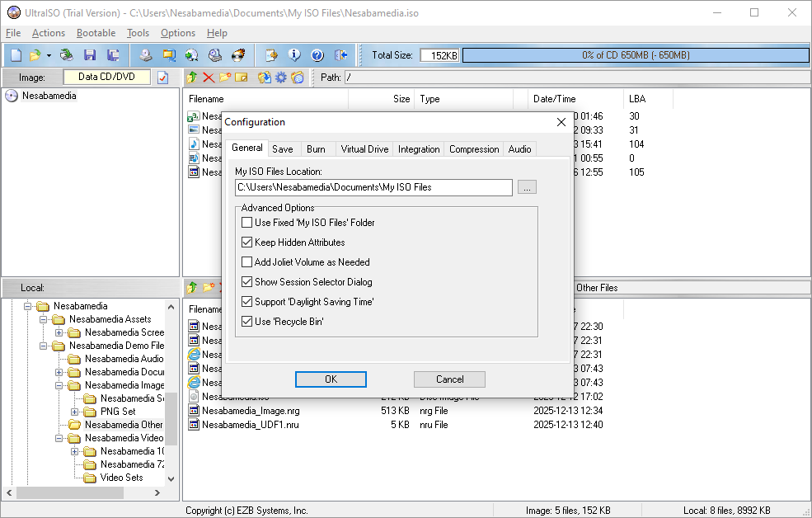Click the gear icon beside Path field
This screenshot has width=812, height=518.
coord(281,78)
